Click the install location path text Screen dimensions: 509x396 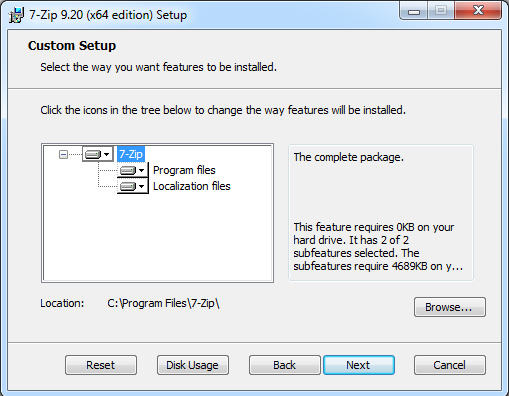click(163, 303)
